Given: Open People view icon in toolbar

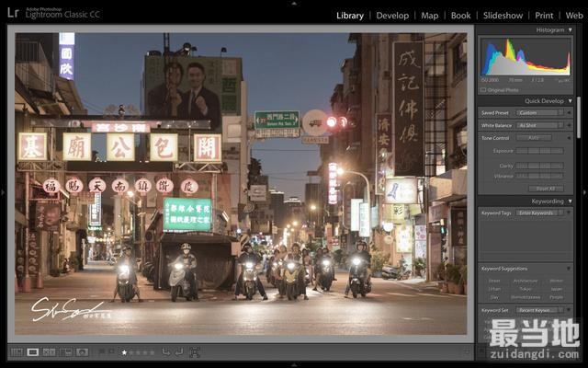Looking at the screenshot, I should coord(83,351).
